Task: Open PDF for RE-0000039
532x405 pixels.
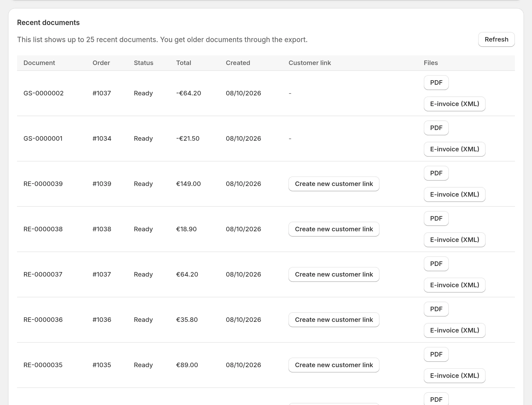Action: (x=436, y=173)
